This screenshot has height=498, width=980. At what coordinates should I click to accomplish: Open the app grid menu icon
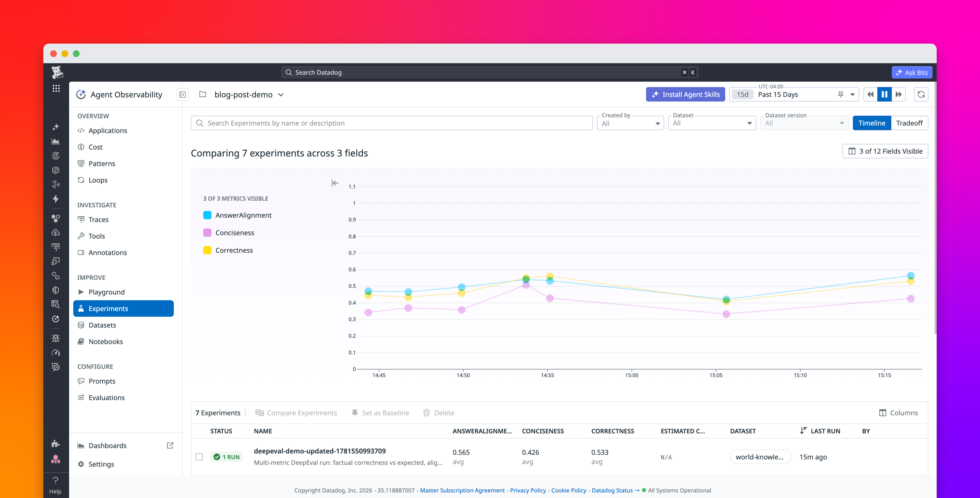[56, 88]
